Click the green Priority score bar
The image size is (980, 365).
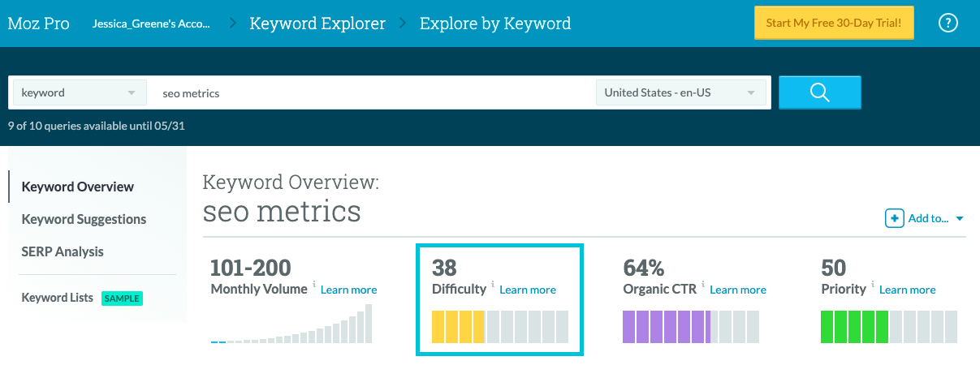pos(889,326)
